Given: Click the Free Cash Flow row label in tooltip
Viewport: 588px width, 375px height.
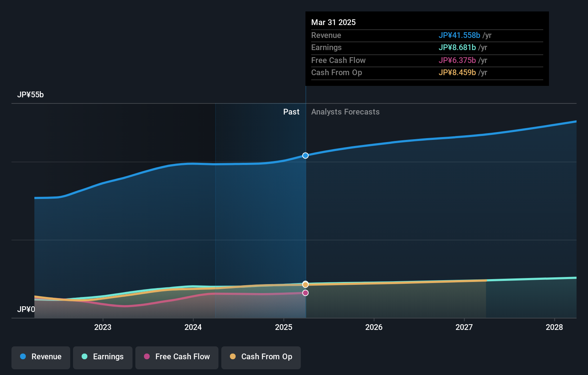Looking at the screenshot, I should click(338, 60).
